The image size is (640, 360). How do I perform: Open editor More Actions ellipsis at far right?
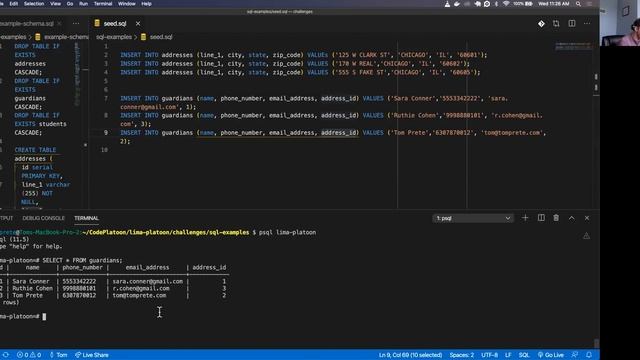pyautogui.click(x=587, y=24)
